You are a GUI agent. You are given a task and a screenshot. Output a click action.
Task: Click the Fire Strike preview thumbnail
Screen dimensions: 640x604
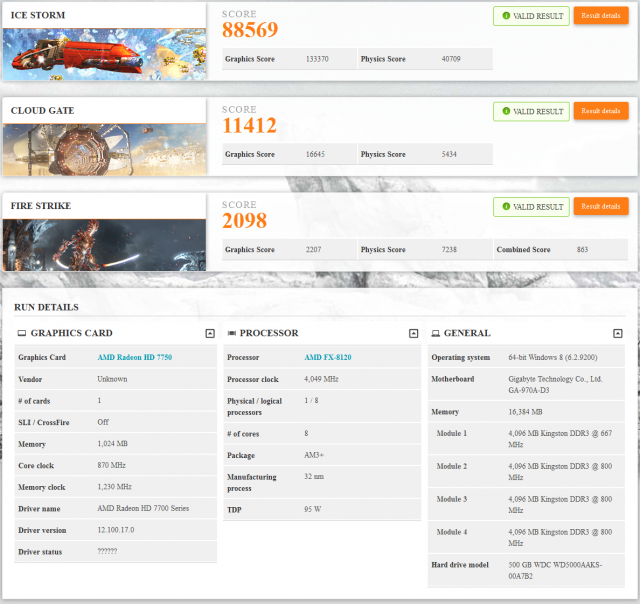[x=104, y=245]
